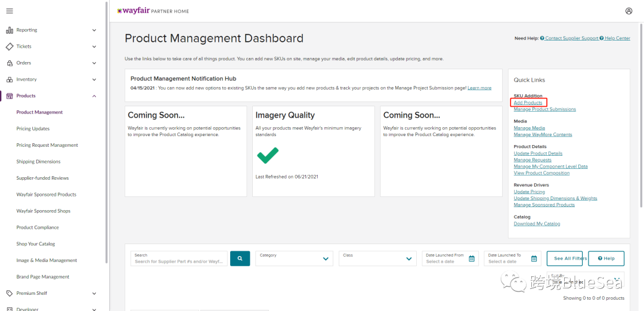Click the Tickets tag icon

[10, 47]
